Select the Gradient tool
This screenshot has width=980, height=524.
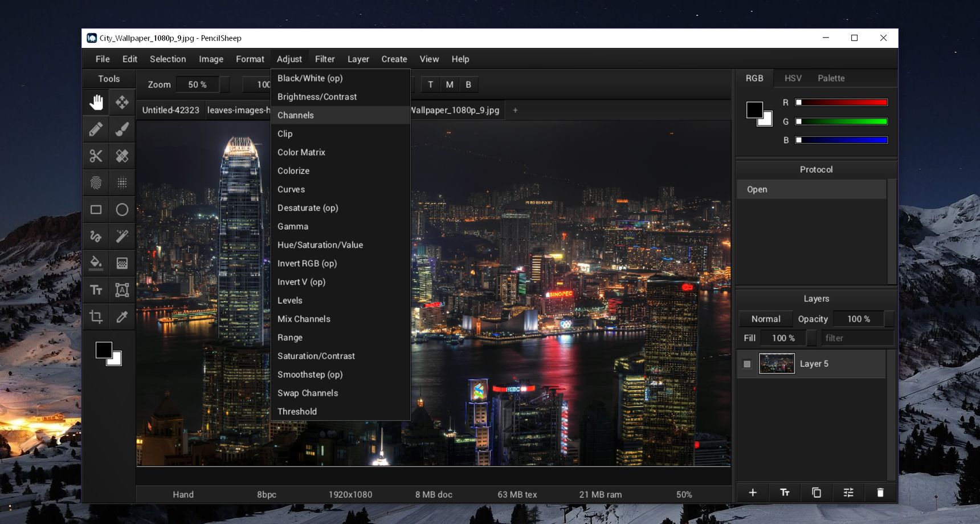(x=122, y=263)
